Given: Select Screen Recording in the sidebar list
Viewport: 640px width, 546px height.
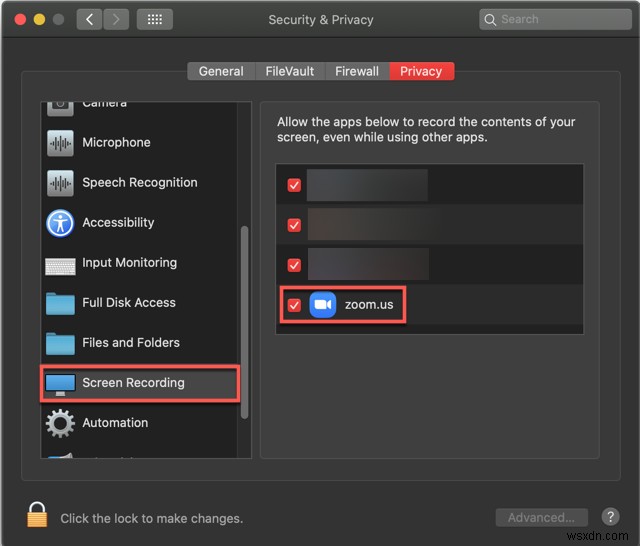Looking at the screenshot, I should pyautogui.click(x=139, y=383).
